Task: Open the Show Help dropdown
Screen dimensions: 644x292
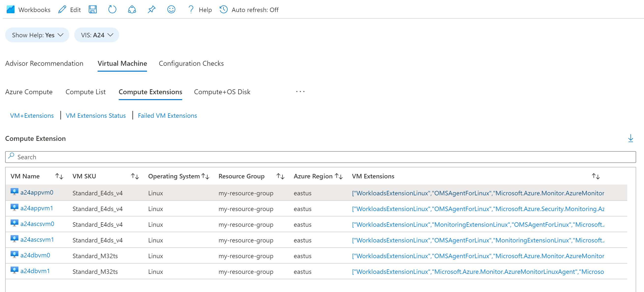Action: 37,35
